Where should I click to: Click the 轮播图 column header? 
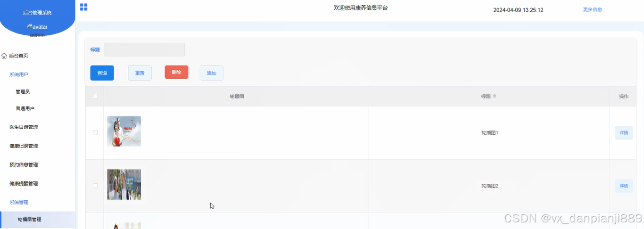point(237,96)
